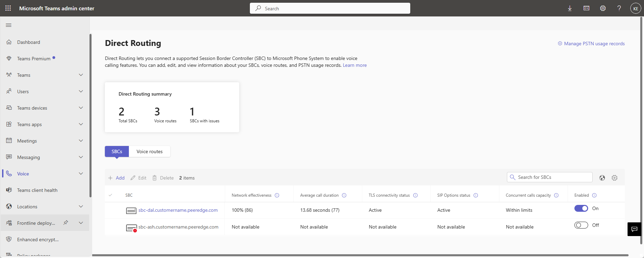644x258 pixels.
Task: Expand the Teams devices chevron
Action: point(81,108)
